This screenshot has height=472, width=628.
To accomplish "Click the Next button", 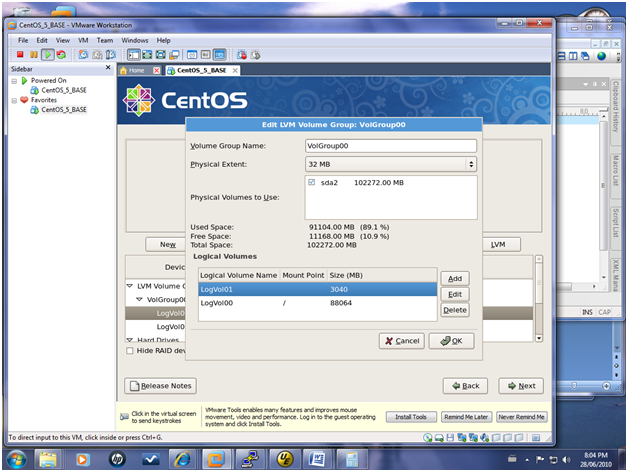I will (521, 386).
